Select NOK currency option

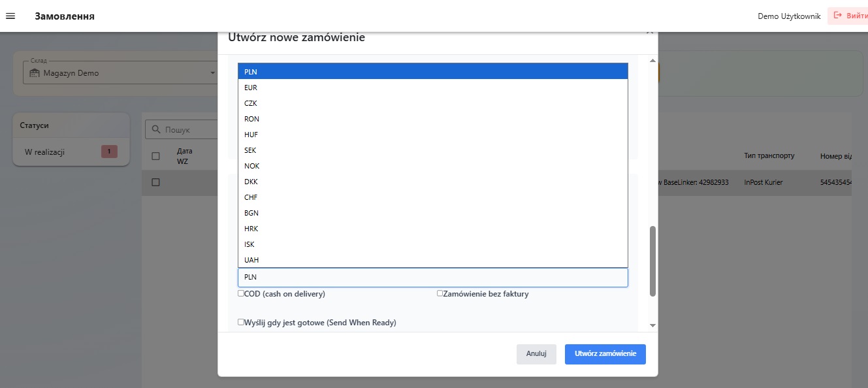tap(433, 165)
